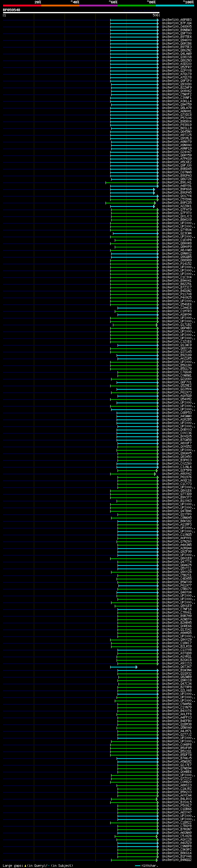Click the UniRef100_A3DSX0 label

point(177,64)
